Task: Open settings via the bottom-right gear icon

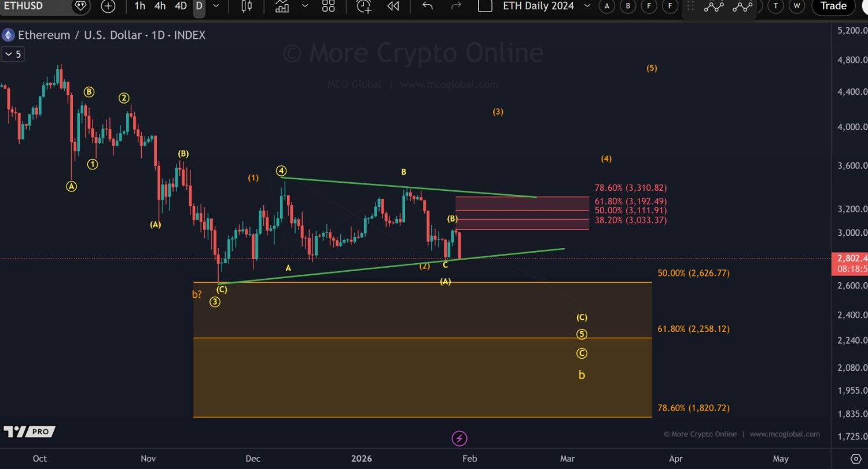Action: [x=856, y=457]
